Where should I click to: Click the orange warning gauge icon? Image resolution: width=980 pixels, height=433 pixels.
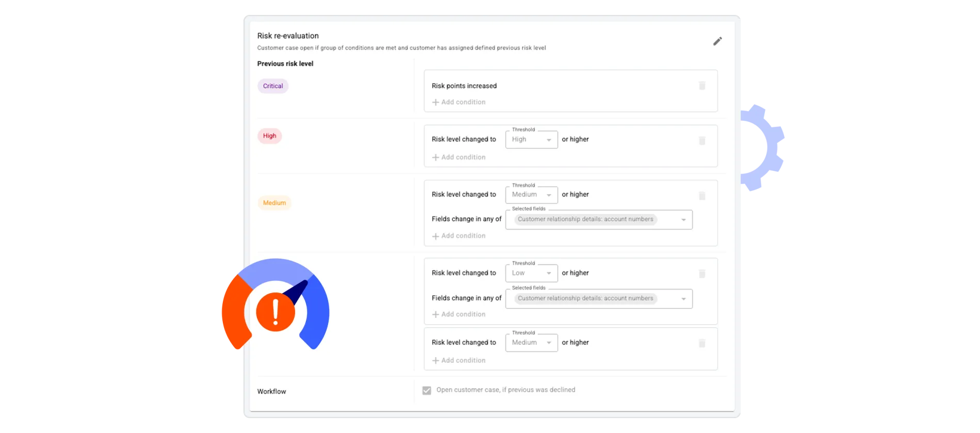click(275, 310)
